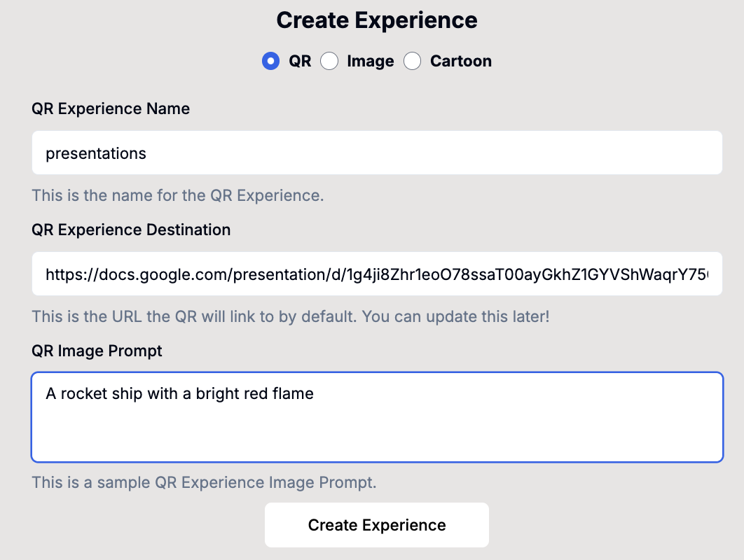Click the QR option label text
Viewport: 744px width, 560px height.
tap(301, 61)
